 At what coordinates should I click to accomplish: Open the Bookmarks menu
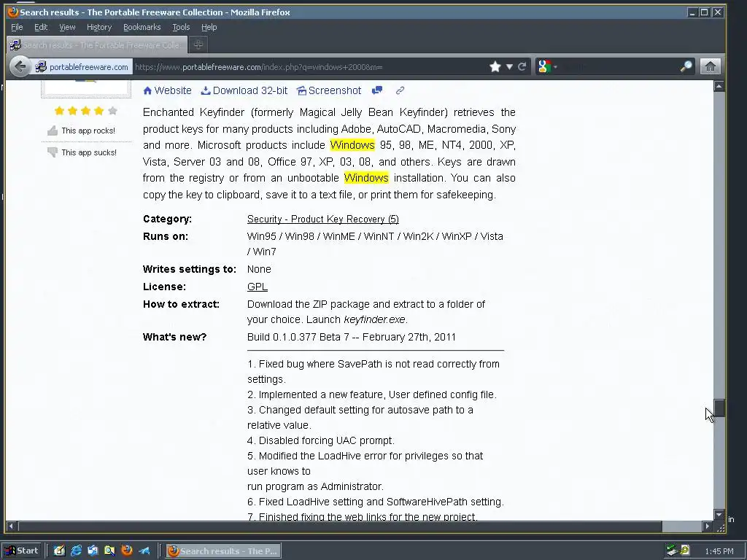142,27
